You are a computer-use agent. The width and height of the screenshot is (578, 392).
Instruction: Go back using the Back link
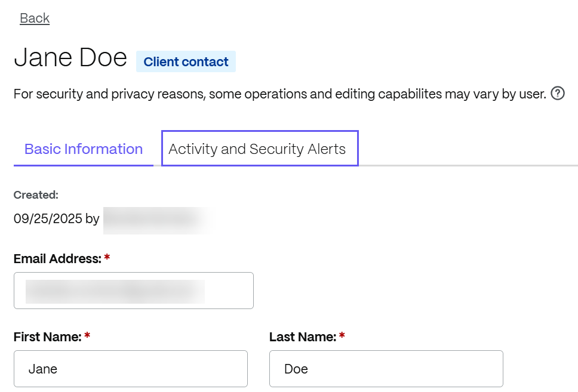[x=35, y=18]
